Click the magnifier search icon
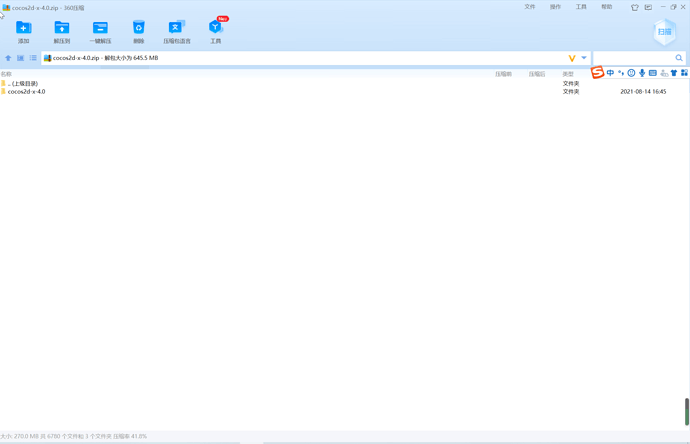The image size is (690, 444). 679,58
